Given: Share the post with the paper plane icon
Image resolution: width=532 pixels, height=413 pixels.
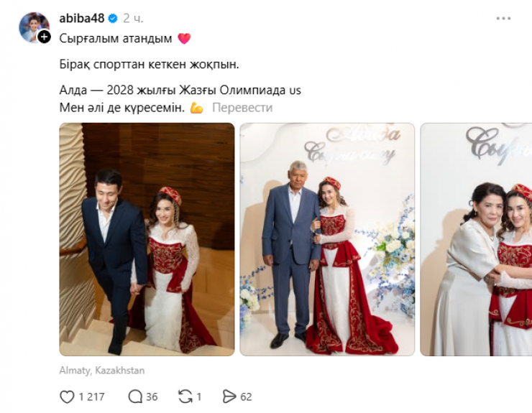Looking at the screenshot, I should click(229, 396).
